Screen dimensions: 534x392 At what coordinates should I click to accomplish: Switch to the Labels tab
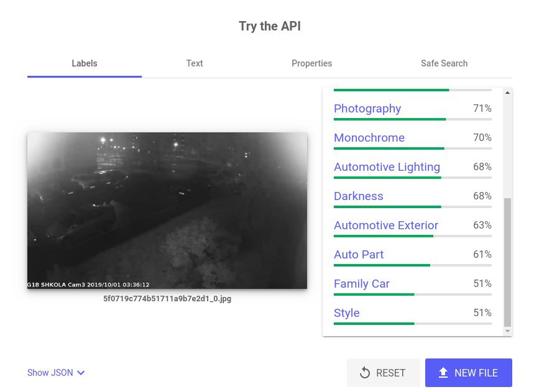click(85, 63)
